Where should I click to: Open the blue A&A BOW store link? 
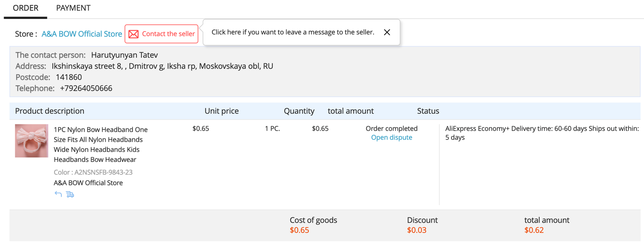82,34
